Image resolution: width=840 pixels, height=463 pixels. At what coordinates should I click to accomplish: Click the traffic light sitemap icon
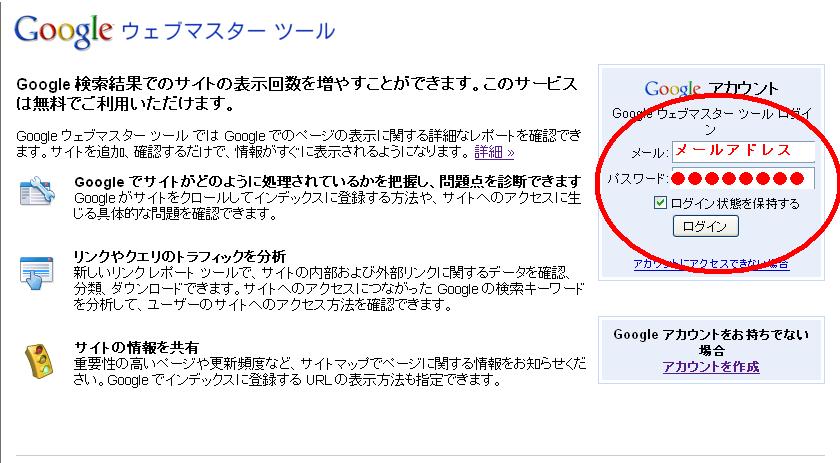coord(40,361)
